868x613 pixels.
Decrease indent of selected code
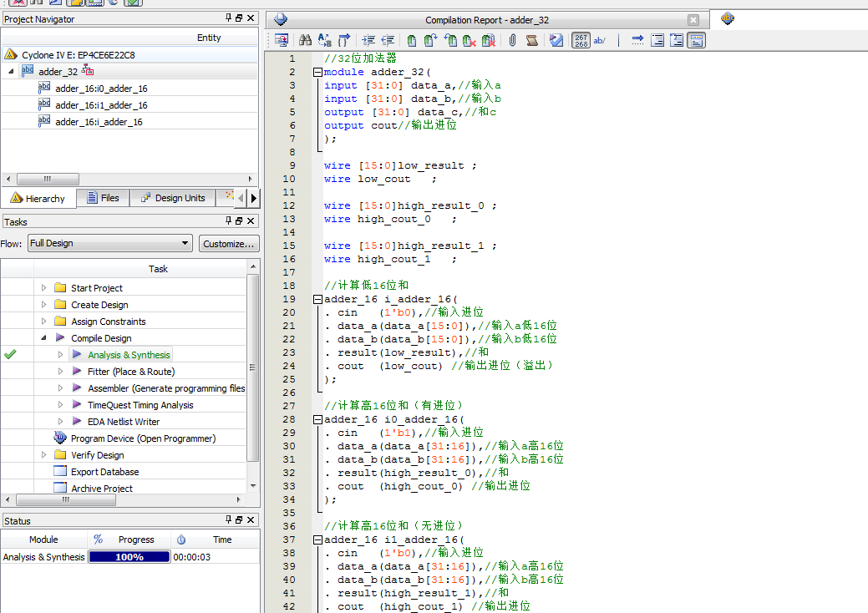[388, 40]
